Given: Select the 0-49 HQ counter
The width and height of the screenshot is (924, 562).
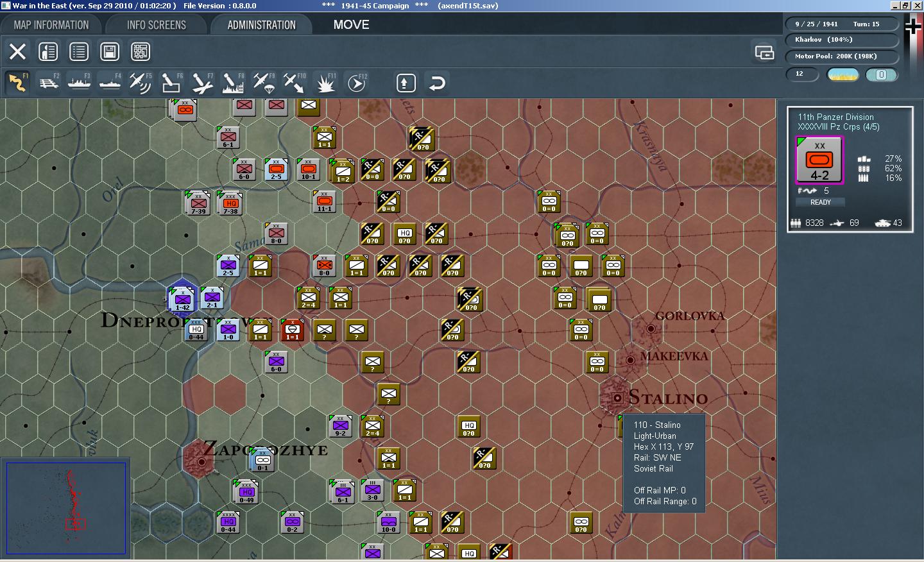Looking at the screenshot, I should (x=246, y=492).
